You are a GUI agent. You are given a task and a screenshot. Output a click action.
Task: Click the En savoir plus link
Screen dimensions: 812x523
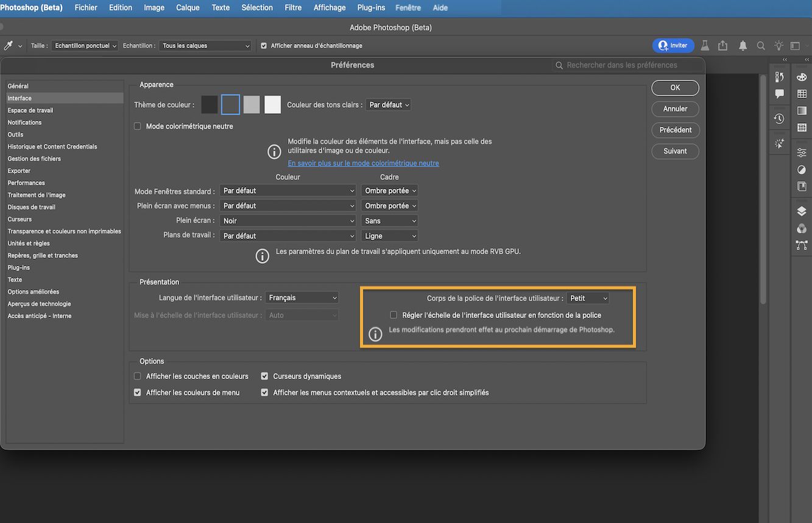click(x=363, y=163)
